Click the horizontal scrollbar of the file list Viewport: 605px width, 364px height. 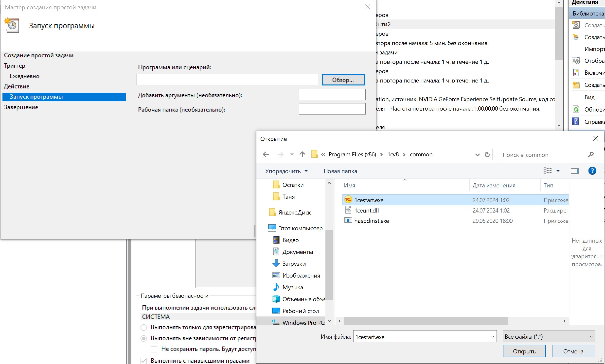point(426,321)
